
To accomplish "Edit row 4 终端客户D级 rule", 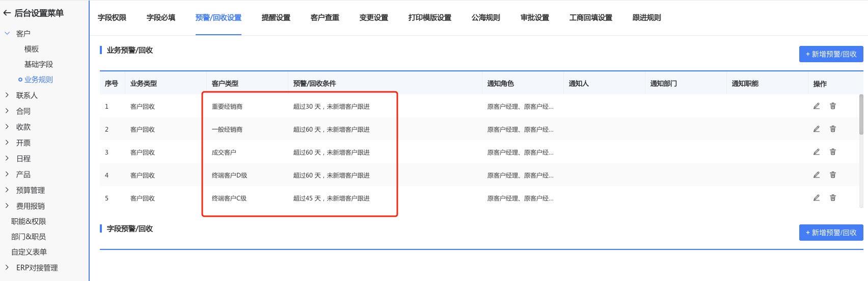I will point(817,175).
